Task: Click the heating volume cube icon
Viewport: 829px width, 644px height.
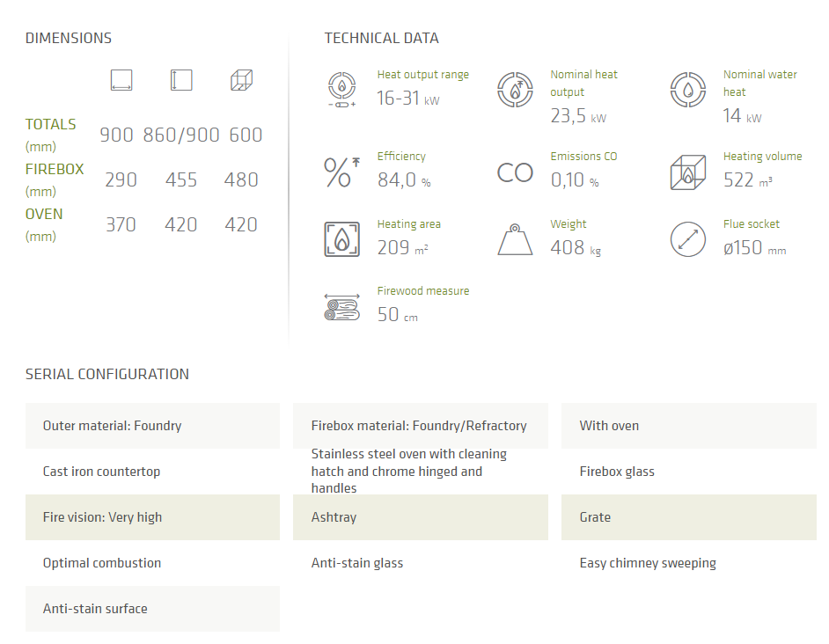Action: (x=688, y=171)
